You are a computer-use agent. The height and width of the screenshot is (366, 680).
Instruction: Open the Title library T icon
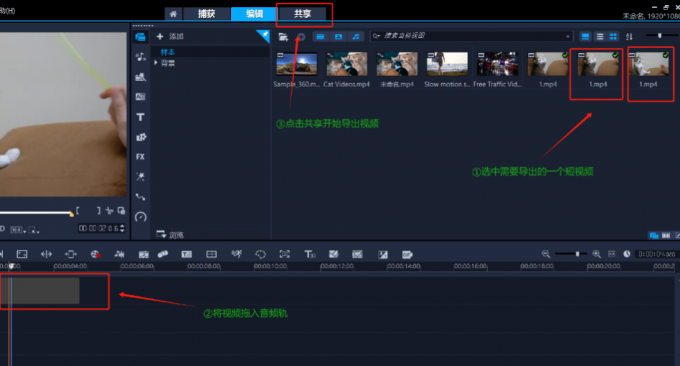140,117
